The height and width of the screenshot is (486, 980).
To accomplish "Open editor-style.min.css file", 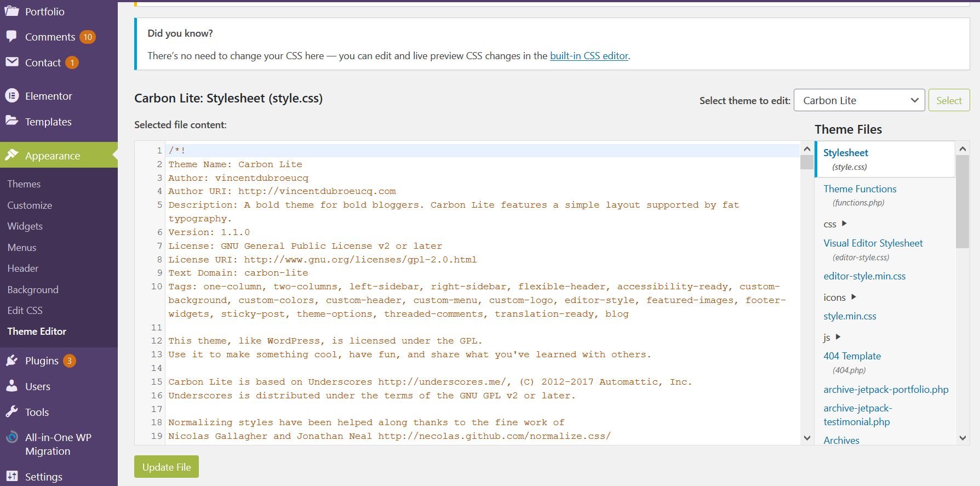I will point(864,276).
